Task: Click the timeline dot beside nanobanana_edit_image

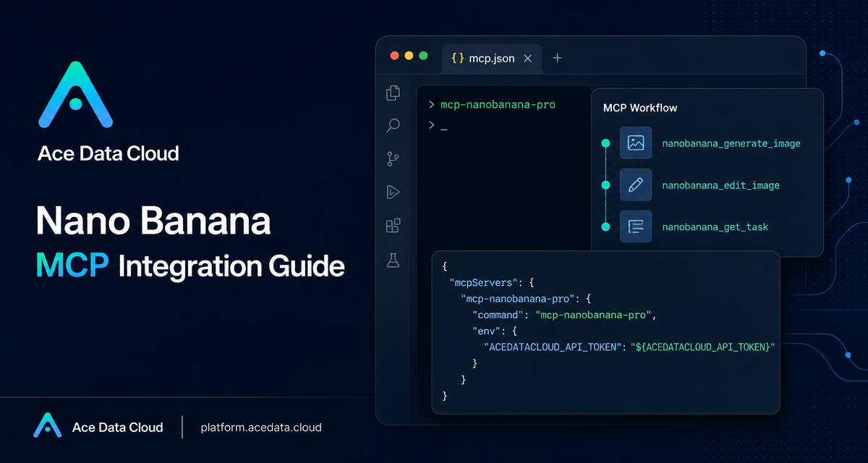Action: tap(606, 185)
